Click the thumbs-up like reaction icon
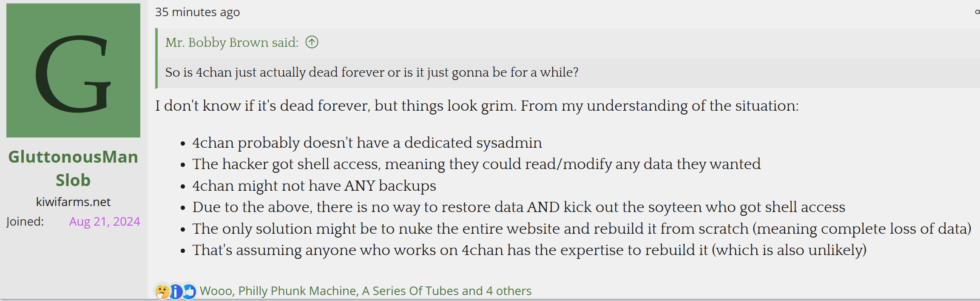The height and width of the screenshot is (301, 980). tap(189, 292)
